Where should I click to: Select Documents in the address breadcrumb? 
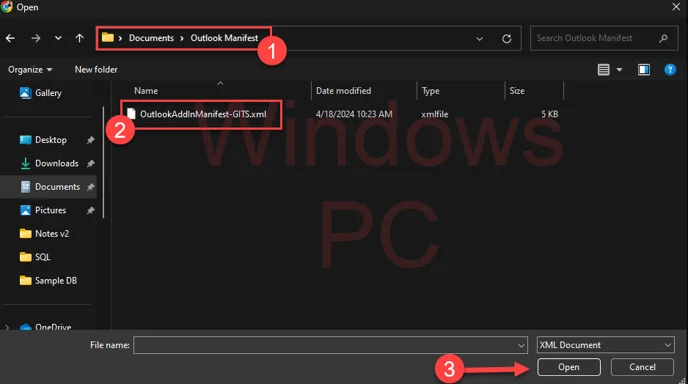[x=151, y=38]
